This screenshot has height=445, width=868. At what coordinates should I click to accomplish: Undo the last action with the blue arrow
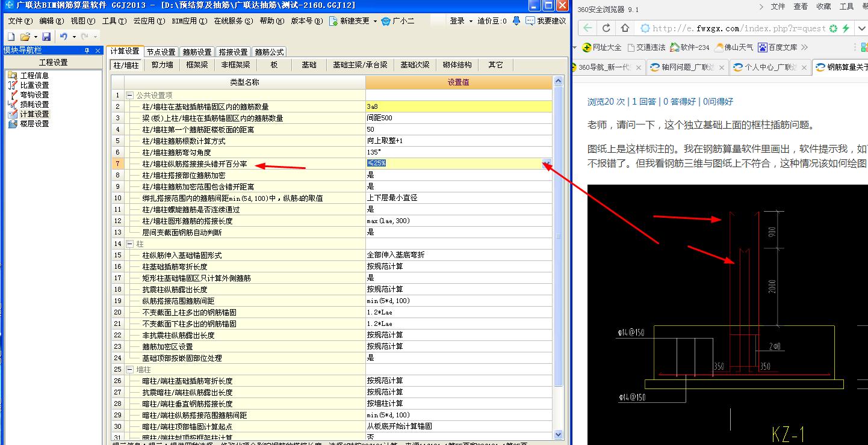pos(64,37)
